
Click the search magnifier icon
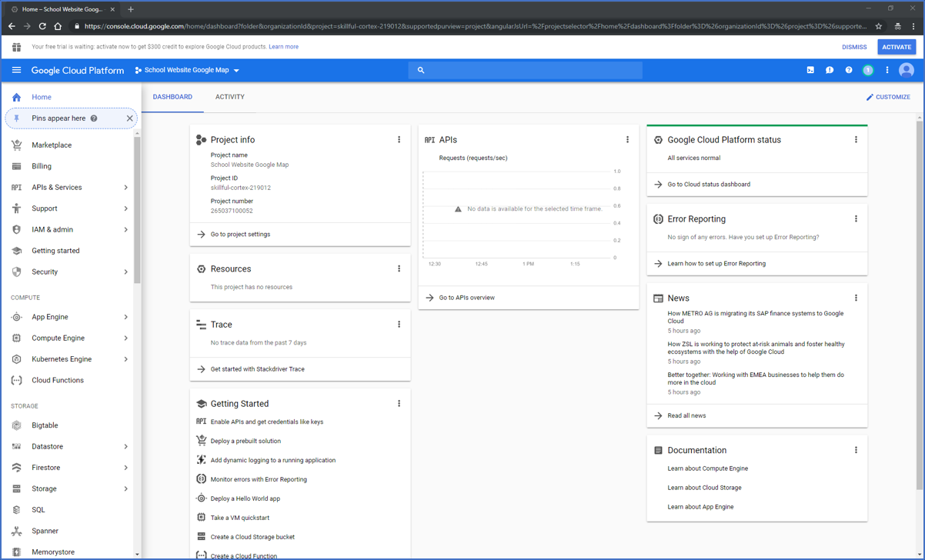(421, 70)
